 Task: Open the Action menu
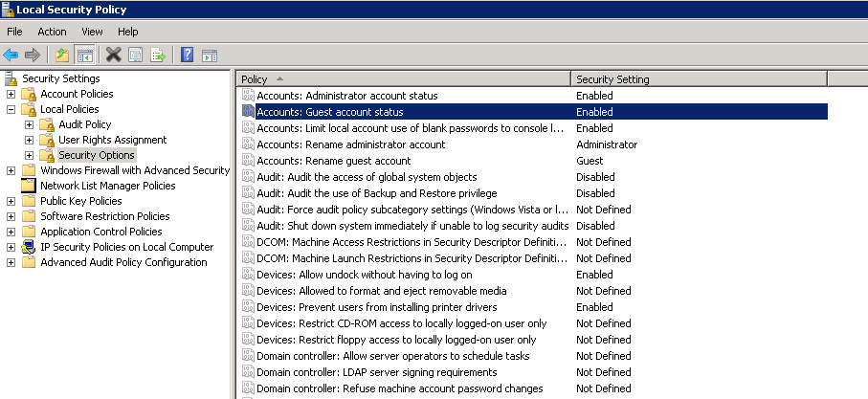tap(52, 32)
